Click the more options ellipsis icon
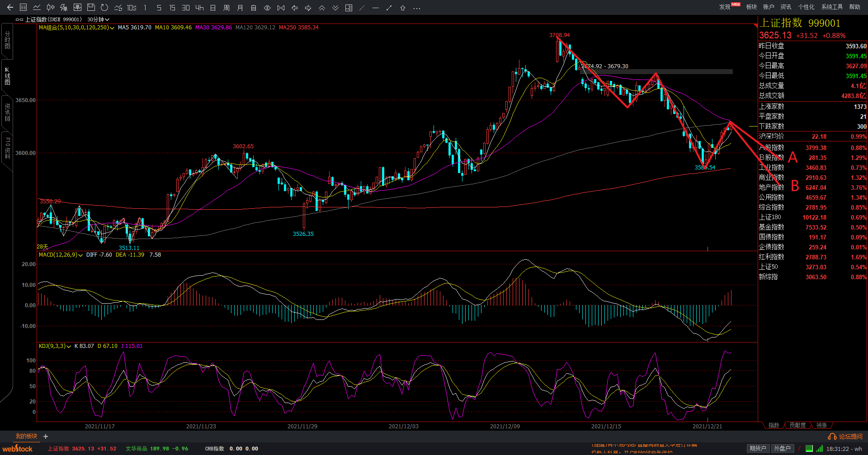Screen dimensions: 868x455 coord(417,8)
